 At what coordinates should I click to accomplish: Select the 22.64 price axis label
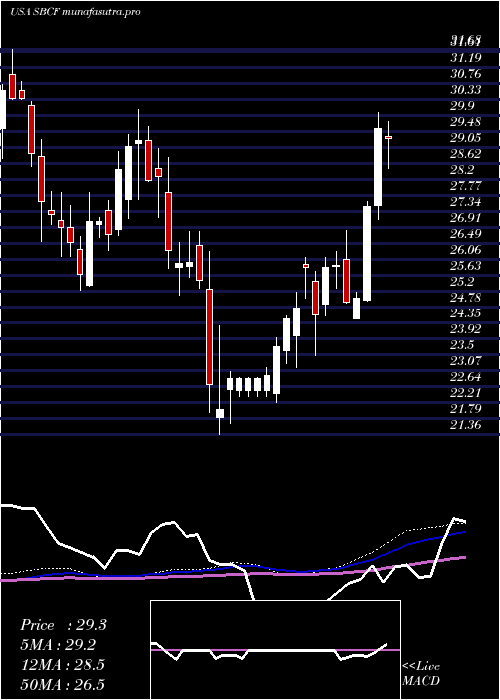click(x=466, y=378)
